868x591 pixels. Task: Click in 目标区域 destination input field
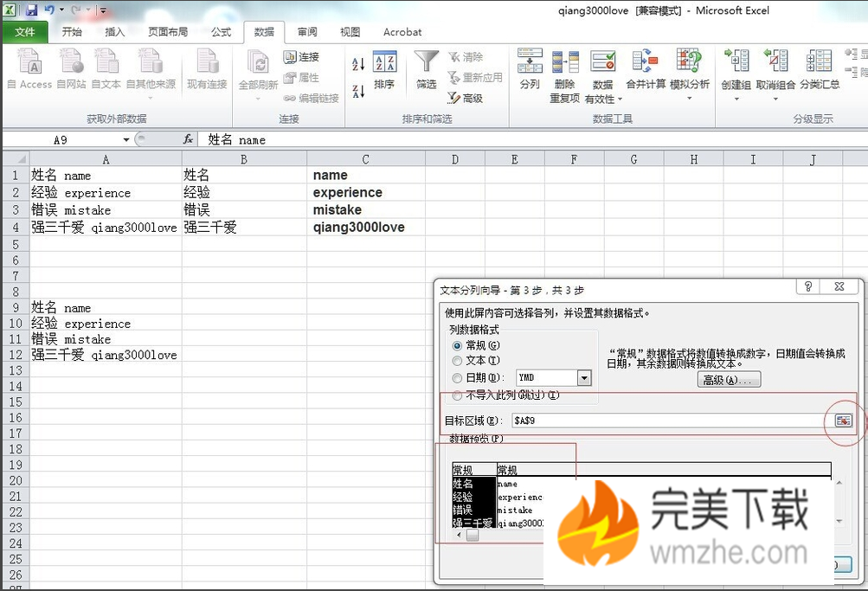coord(672,421)
